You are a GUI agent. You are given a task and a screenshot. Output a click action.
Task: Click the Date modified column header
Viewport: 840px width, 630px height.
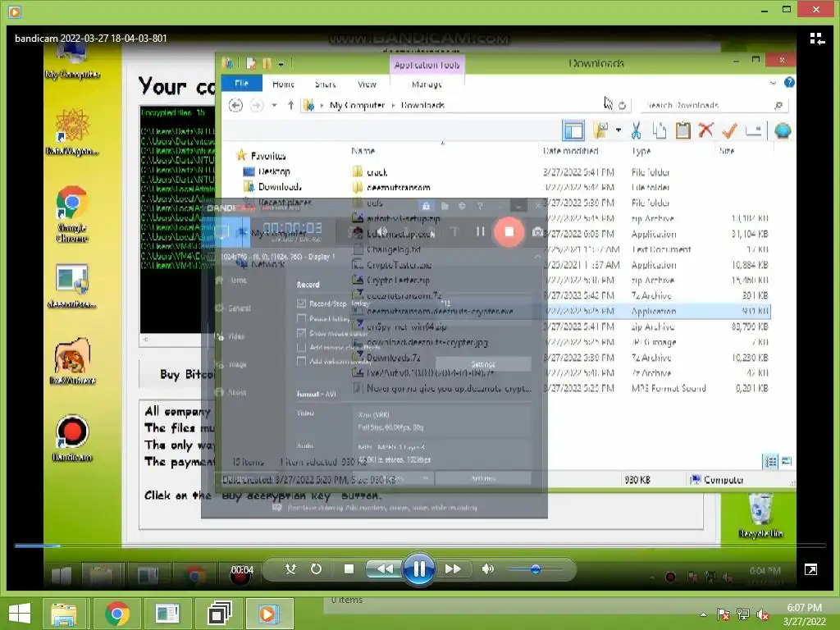coord(570,151)
